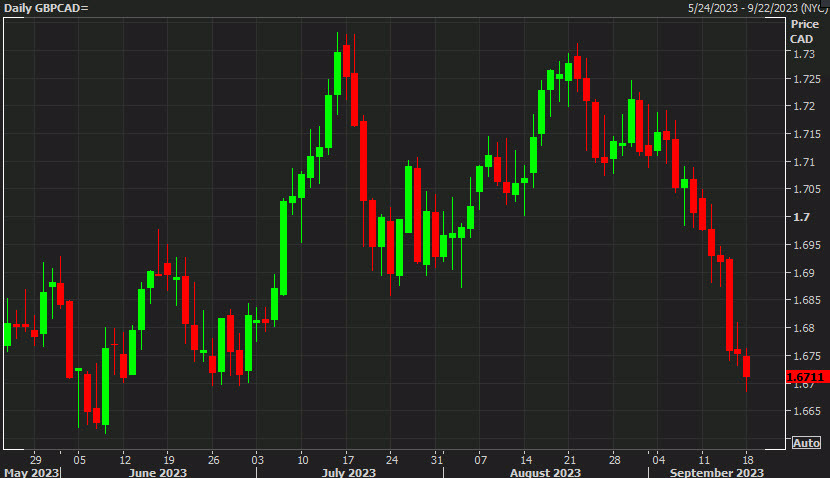This screenshot has height=478, width=830.
Task: Select the current price tag 1.6711
Action: click(x=806, y=377)
